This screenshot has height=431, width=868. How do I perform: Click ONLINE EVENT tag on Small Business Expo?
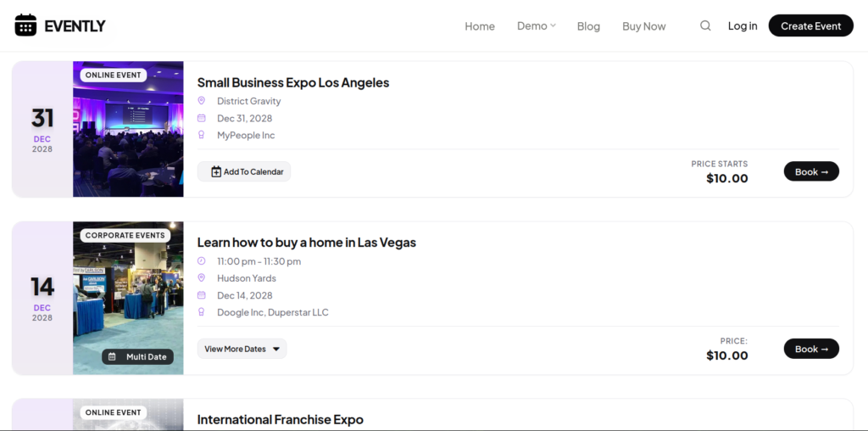(x=114, y=75)
